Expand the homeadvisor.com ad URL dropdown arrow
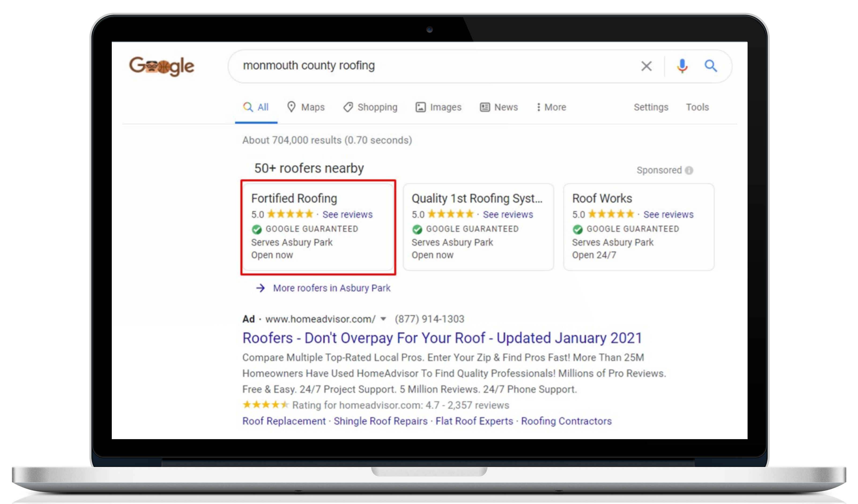This screenshot has height=504, width=858. click(383, 319)
